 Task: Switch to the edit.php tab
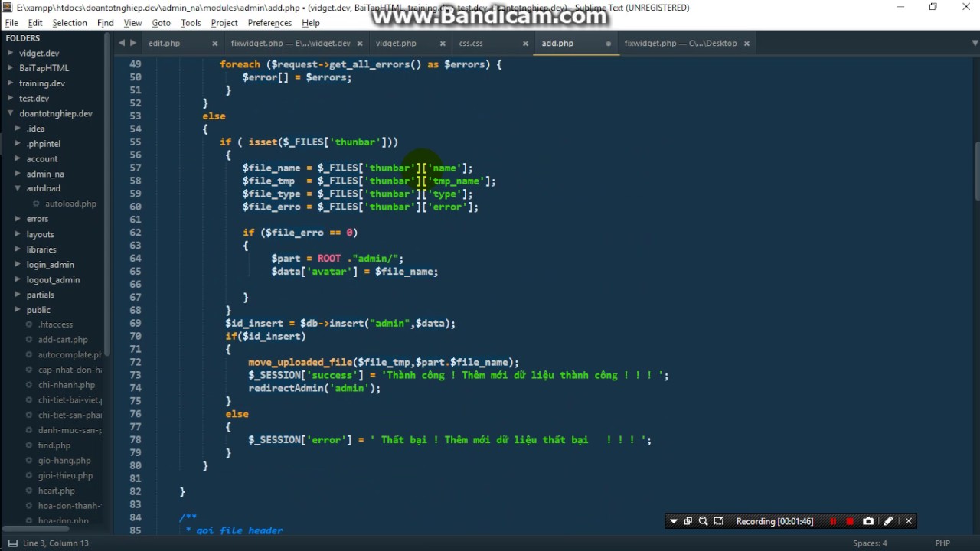(165, 44)
